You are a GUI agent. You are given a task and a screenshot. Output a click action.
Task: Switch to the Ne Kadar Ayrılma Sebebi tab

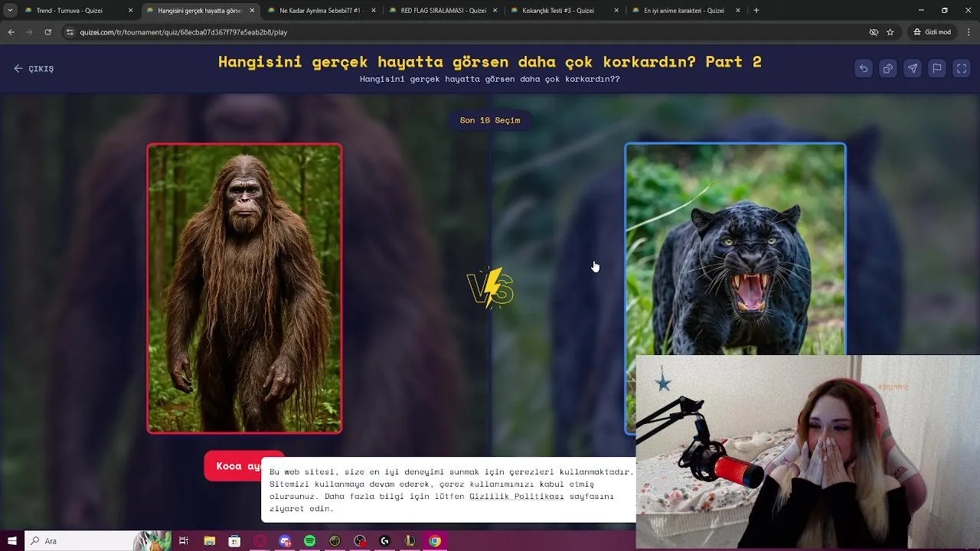pos(320,11)
